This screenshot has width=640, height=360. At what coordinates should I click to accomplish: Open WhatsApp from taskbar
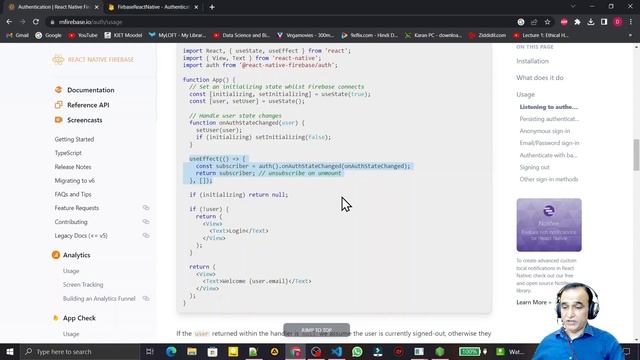click(357, 351)
